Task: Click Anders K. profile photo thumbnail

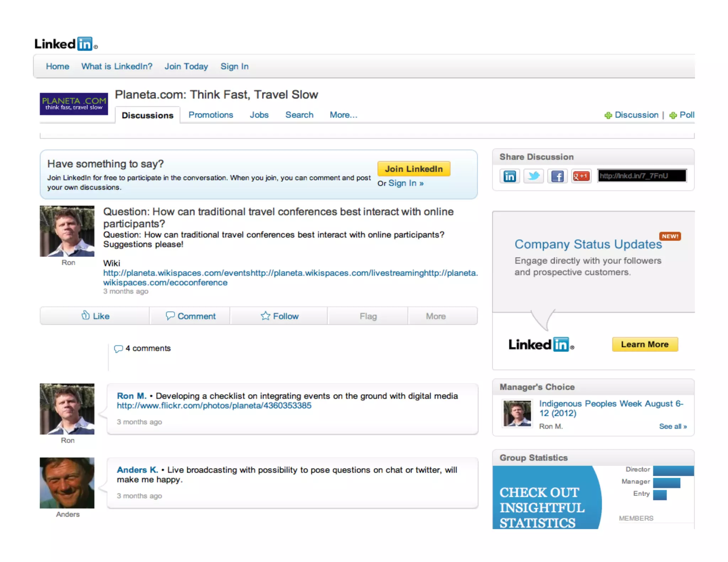Action: (x=67, y=483)
